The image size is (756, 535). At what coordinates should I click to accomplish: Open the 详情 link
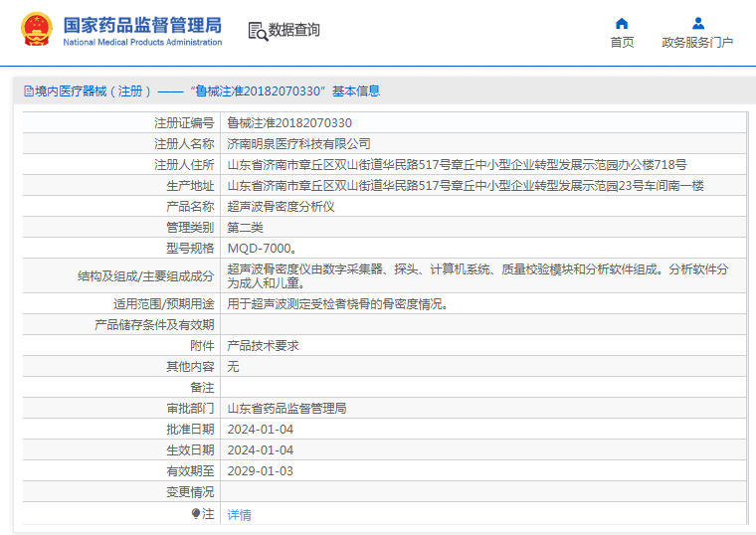click(x=239, y=515)
